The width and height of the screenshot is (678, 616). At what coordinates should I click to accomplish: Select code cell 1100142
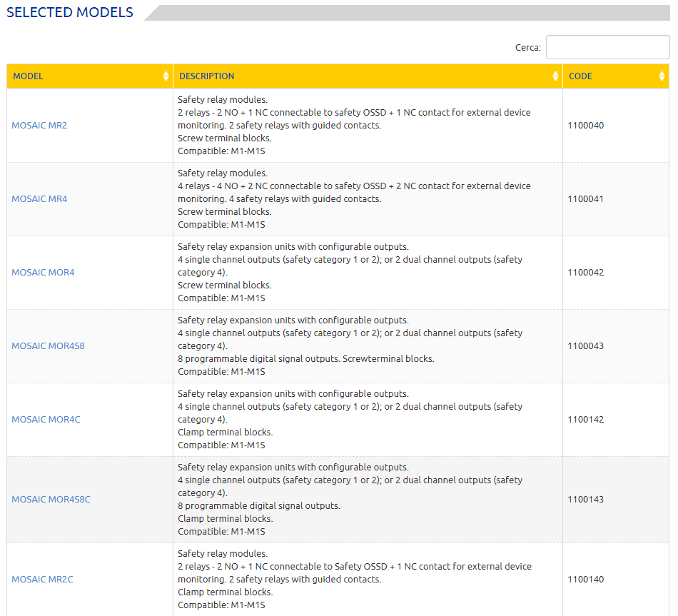pyautogui.click(x=585, y=420)
